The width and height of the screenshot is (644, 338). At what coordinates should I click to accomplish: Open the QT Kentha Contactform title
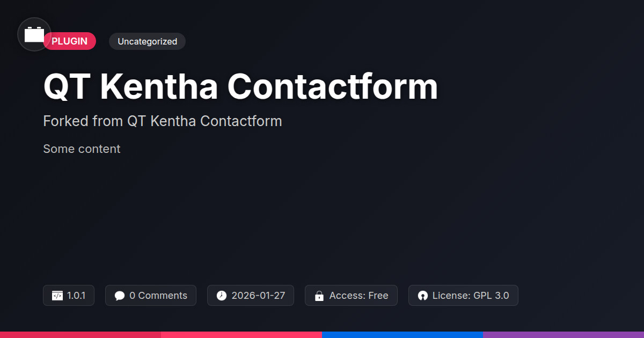240,86
